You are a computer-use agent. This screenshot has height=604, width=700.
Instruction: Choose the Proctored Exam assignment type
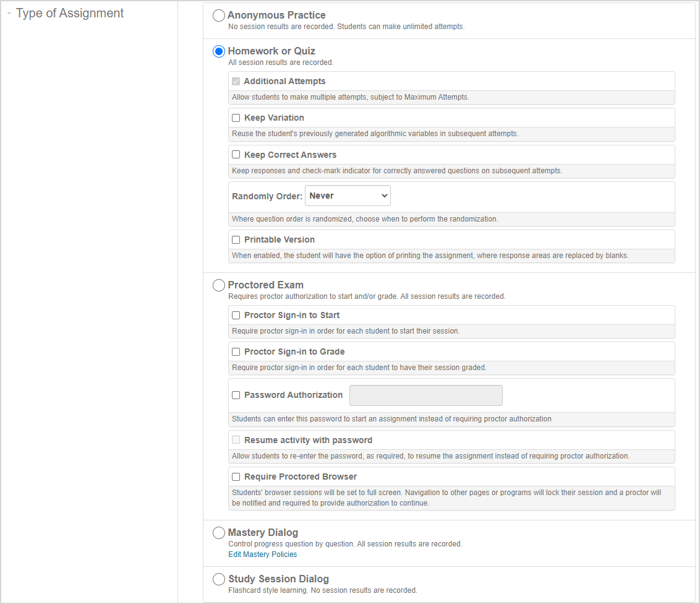[x=219, y=285]
